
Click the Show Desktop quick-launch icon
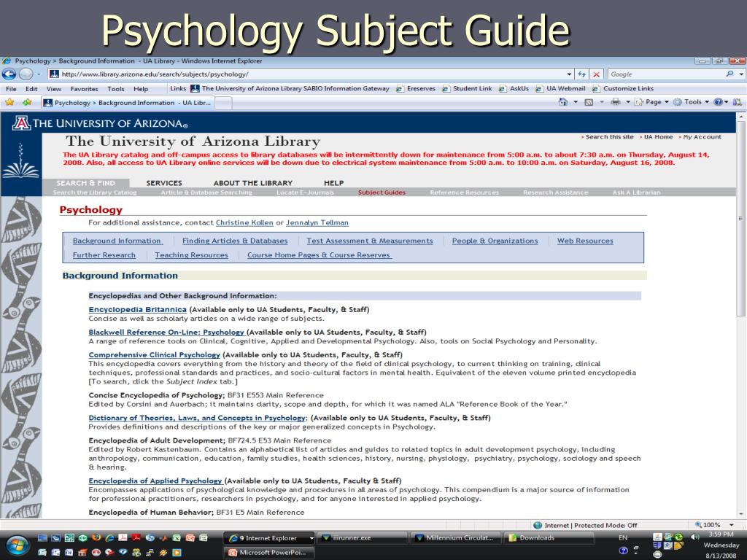coord(42,537)
